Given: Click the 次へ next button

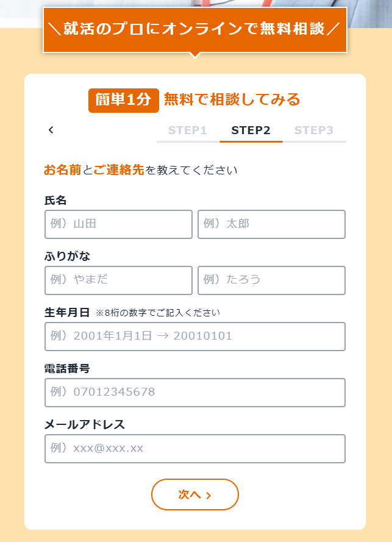Looking at the screenshot, I should point(195,494).
